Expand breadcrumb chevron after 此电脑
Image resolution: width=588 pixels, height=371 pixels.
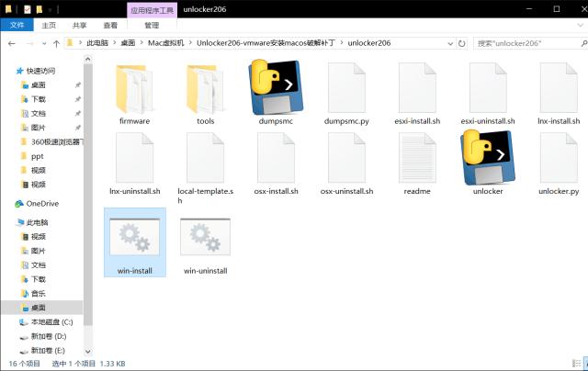(115, 43)
